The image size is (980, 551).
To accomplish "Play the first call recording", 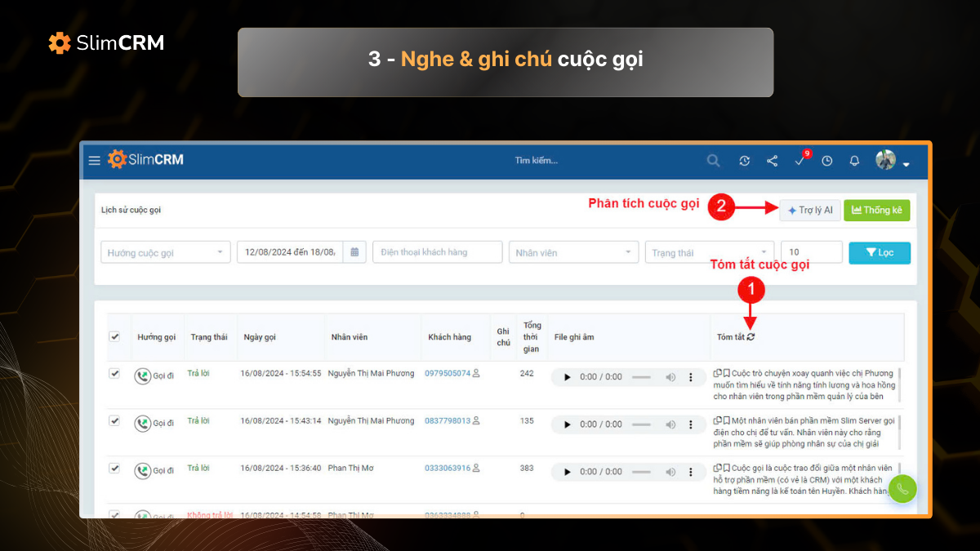I will [567, 377].
